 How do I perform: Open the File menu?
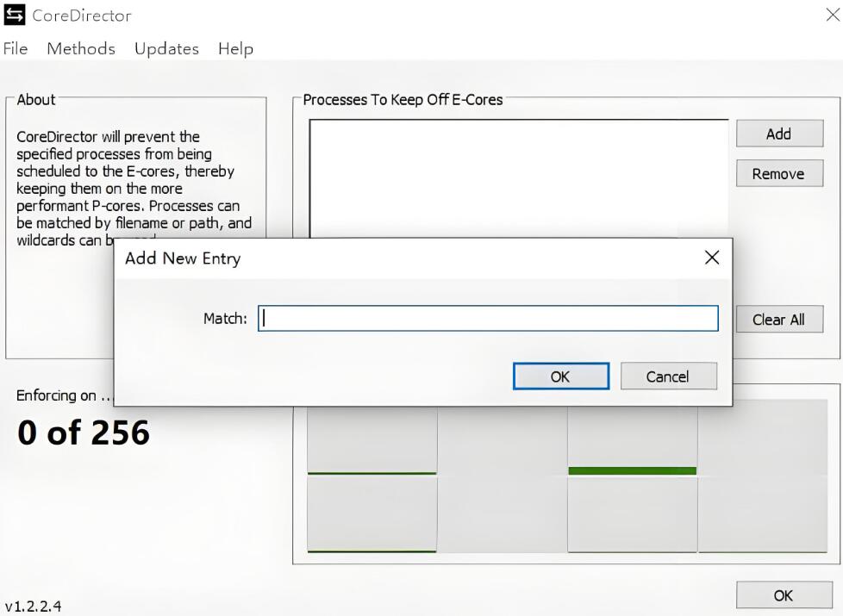16,49
